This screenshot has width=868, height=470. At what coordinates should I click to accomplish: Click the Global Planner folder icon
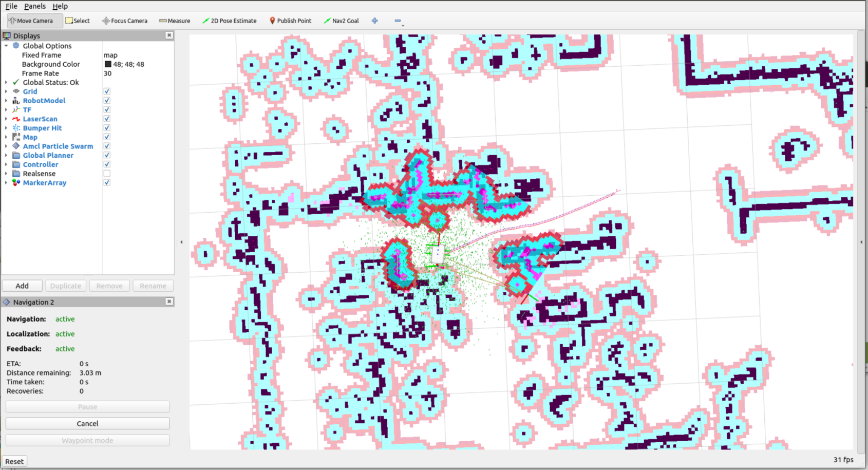(x=16, y=155)
